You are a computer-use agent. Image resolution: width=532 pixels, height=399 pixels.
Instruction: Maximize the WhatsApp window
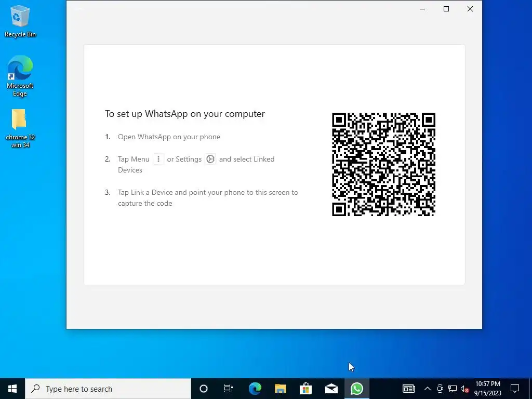(x=446, y=9)
